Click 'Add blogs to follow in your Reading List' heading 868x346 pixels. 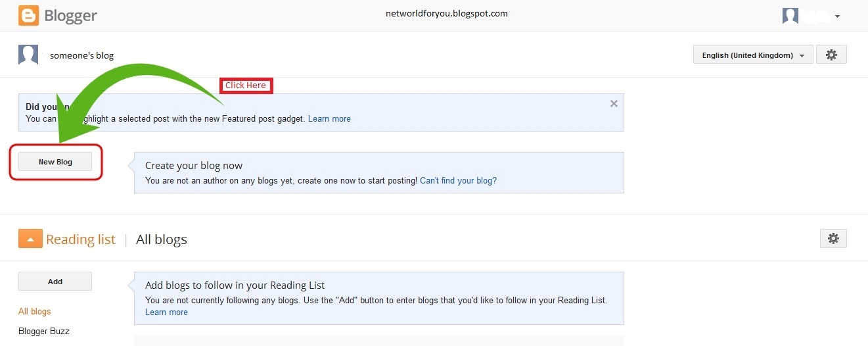point(235,285)
